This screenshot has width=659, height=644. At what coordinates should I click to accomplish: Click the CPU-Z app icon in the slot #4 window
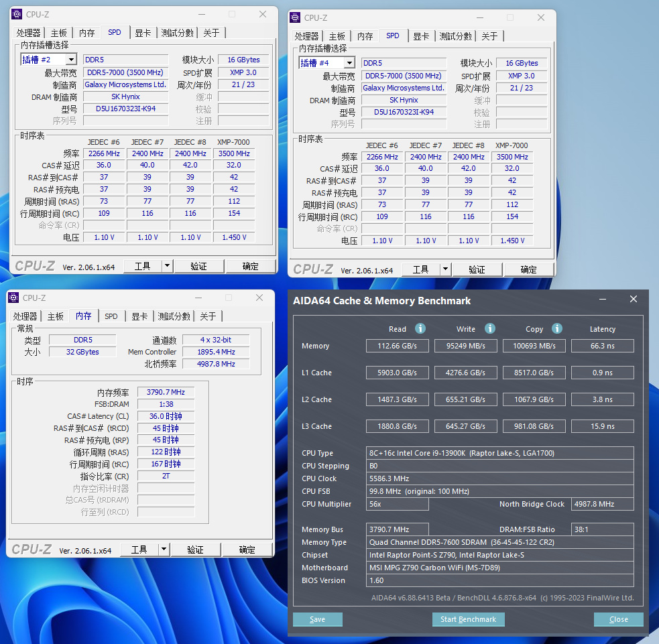tap(294, 17)
